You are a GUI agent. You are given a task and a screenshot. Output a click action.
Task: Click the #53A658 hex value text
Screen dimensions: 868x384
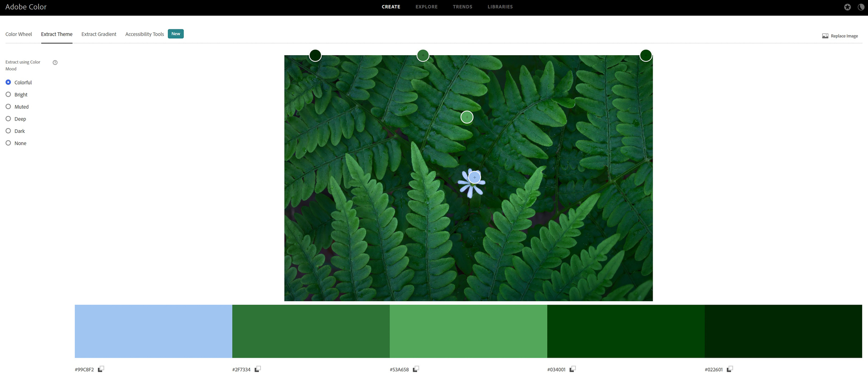[x=399, y=370]
